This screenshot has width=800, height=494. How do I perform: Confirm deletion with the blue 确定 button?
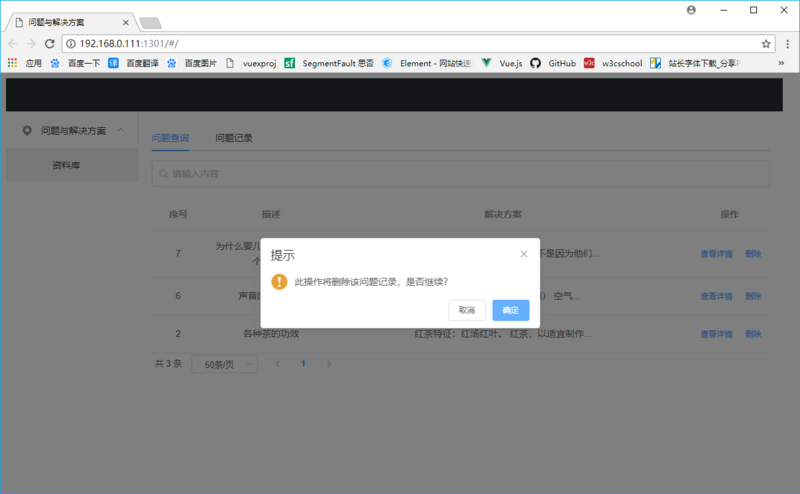tap(510, 310)
